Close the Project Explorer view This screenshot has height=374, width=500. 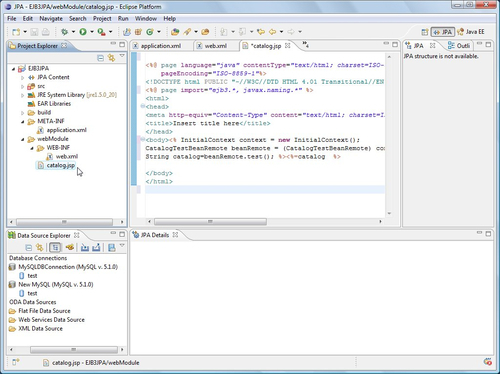point(64,46)
